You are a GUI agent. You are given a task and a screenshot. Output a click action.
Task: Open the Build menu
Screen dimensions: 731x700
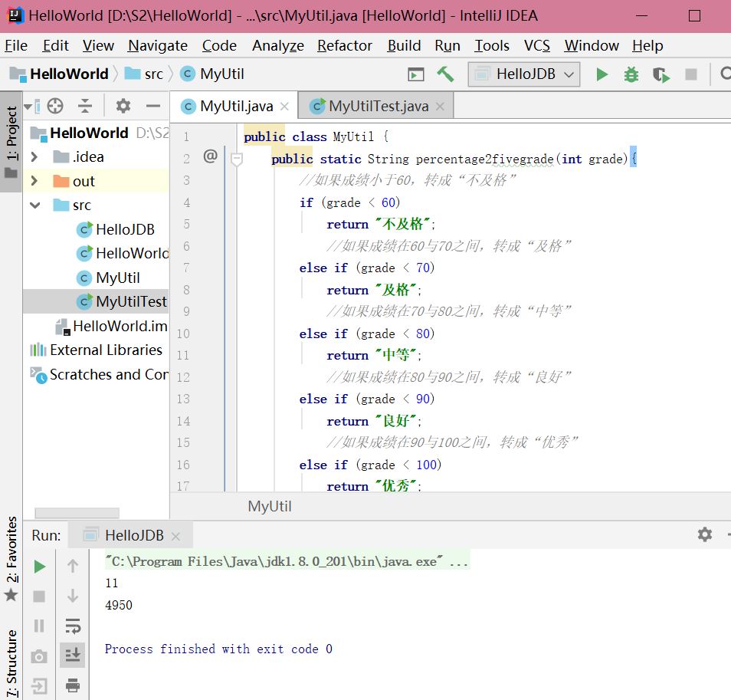404,46
